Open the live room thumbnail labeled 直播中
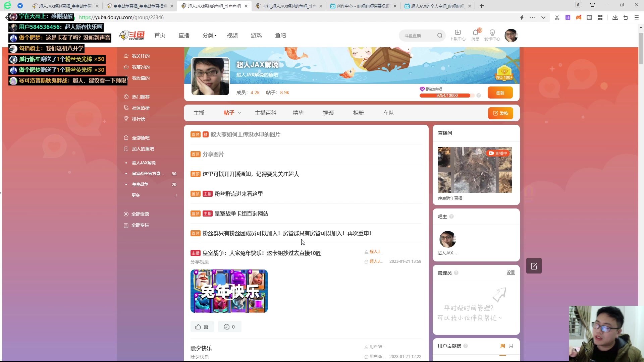This screenshot has width=644, height=362. click(475, 170)
